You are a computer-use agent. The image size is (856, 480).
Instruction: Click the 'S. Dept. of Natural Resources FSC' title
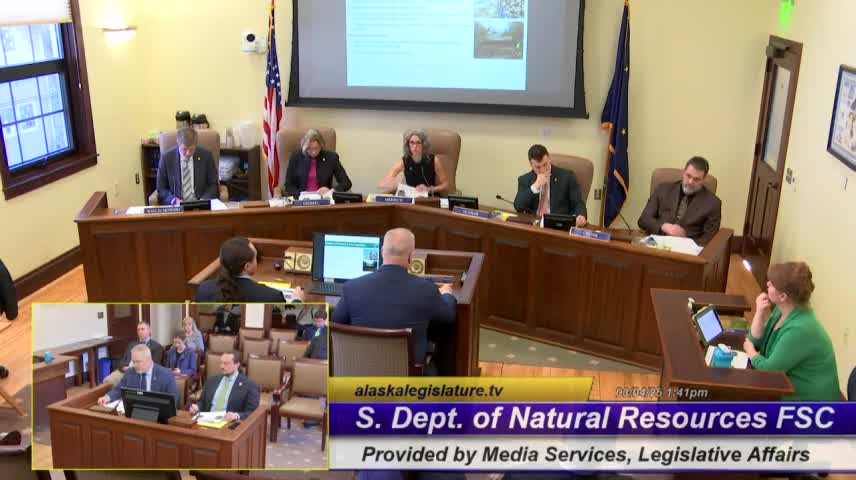tap(595, 418)
